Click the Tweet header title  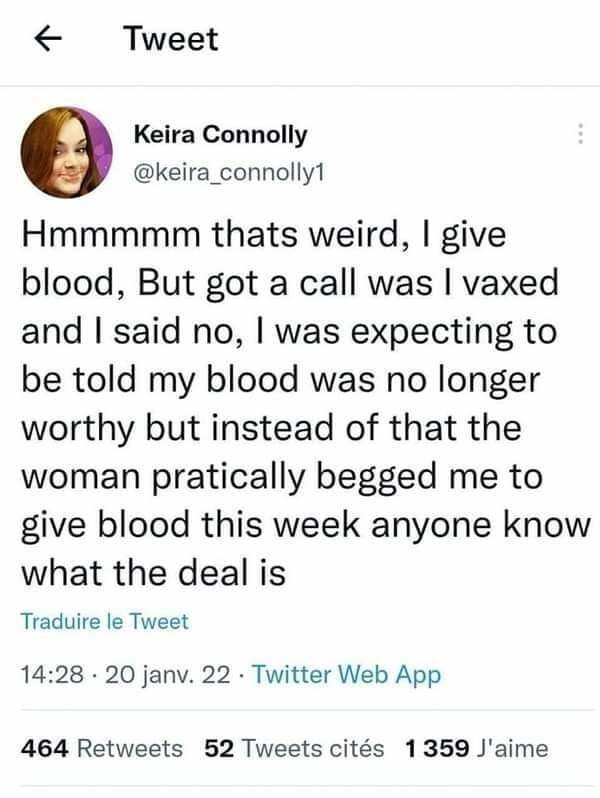170,39
